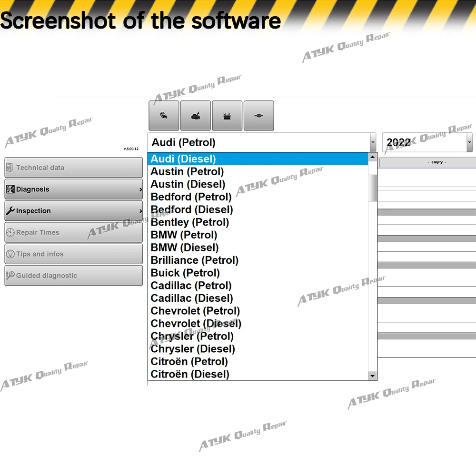Select Chevrolet (Petrol) from the list

[x=258, y=311]
